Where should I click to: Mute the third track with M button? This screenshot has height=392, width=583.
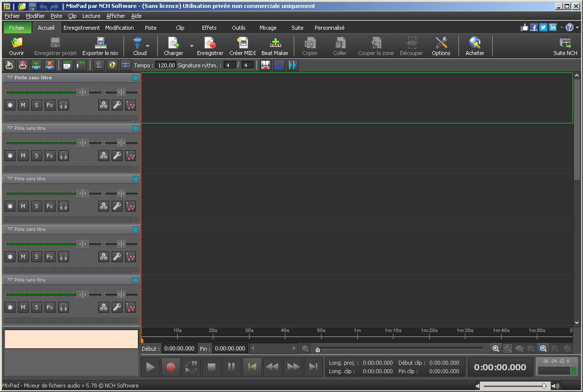pyautogui.click(x=23, y=206)
